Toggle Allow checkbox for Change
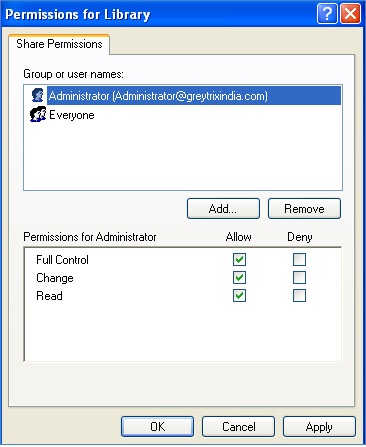366x447 pixels. click(239, 277)
